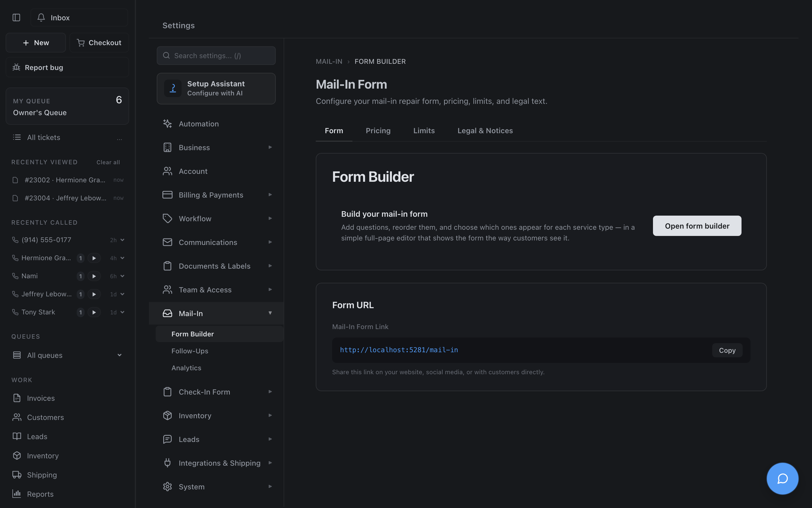Expand the System settings section arrow
This screenshot has height=508, width=812.
(x=270, y=486)
